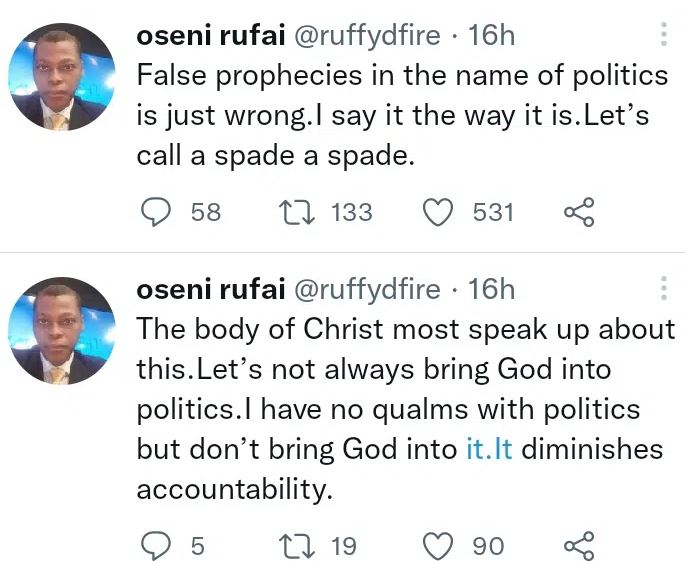685x561 pixels.
Task: Open "oseni rufai" name on first tweet
Action: point(207,36)
